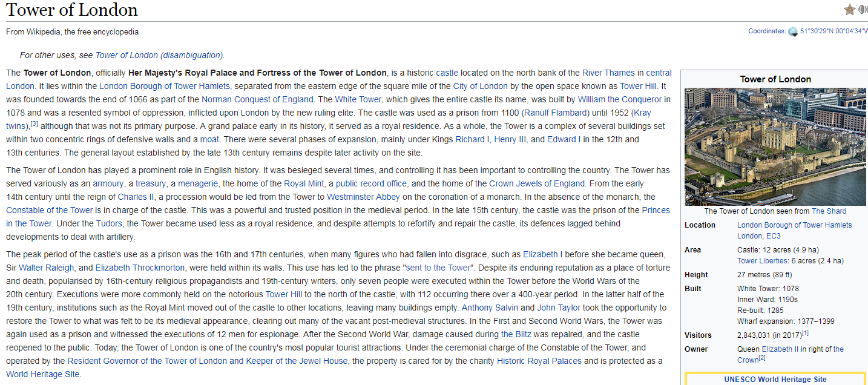Open the Blitz link
Image resolution: width=868 pixels, height=385 pixels.
516,334
